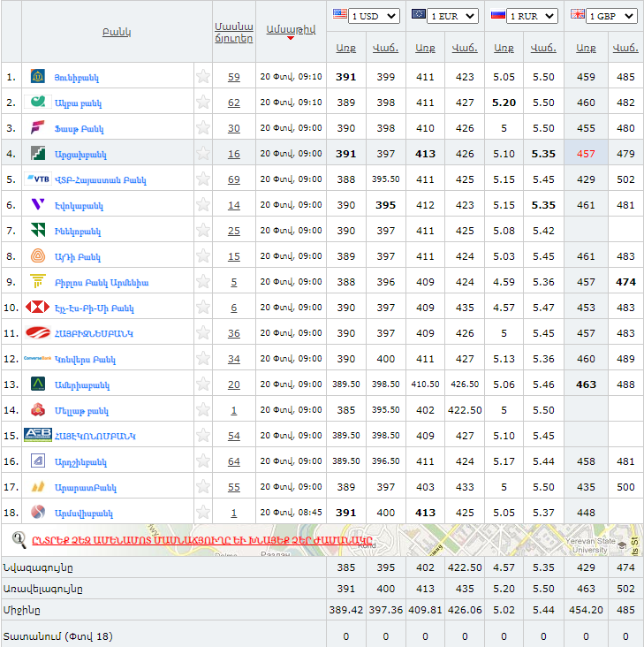The image size is (644, 647).
Task: Click the Ameriabank logo in row 13
Action: click(x=38, y=384)
